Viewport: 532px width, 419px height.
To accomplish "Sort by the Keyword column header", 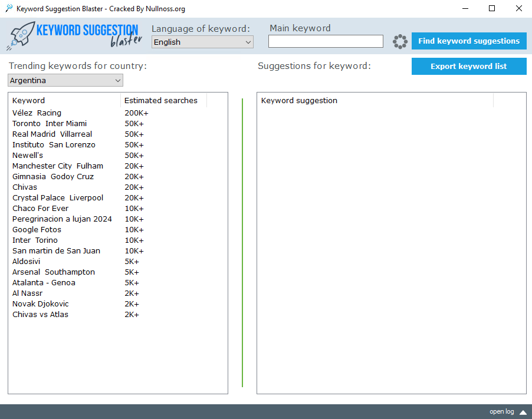I will [x=64, y=100].
